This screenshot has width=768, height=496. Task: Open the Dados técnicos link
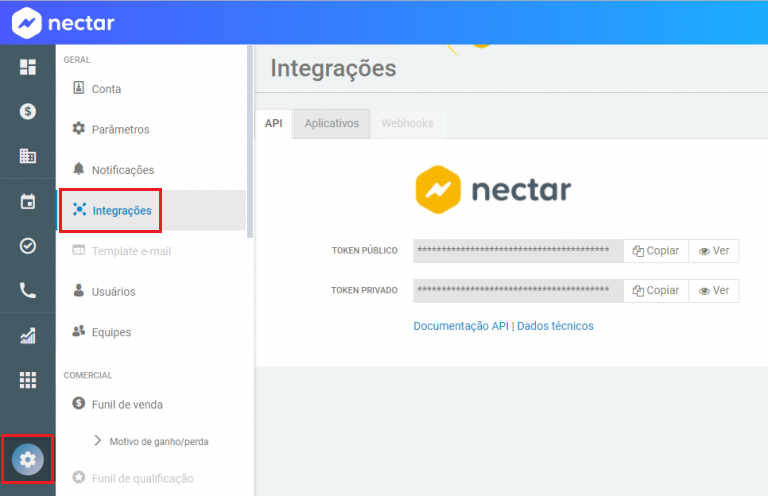coord(555,326)
